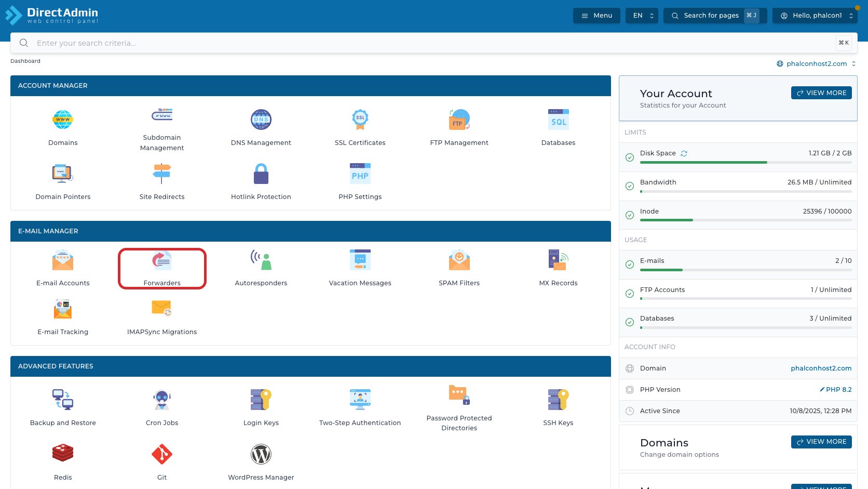
Task: Open Databases SQL icon
Action: point(559,120)
